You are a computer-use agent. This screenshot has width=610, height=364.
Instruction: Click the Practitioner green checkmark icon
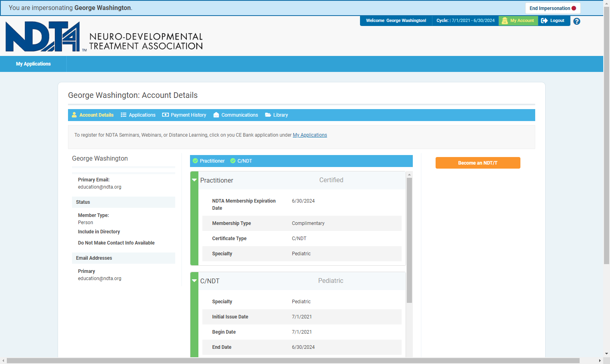point(195,161)
